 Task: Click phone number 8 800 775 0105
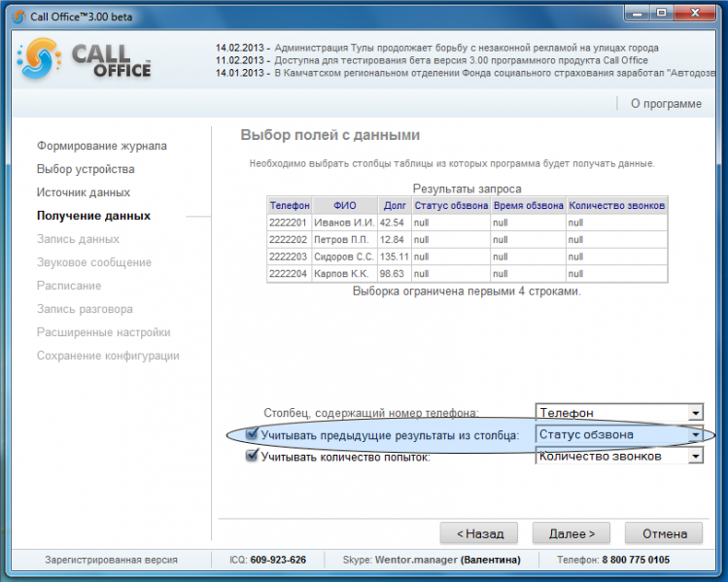pyautogui.click(x=636, y=560)
